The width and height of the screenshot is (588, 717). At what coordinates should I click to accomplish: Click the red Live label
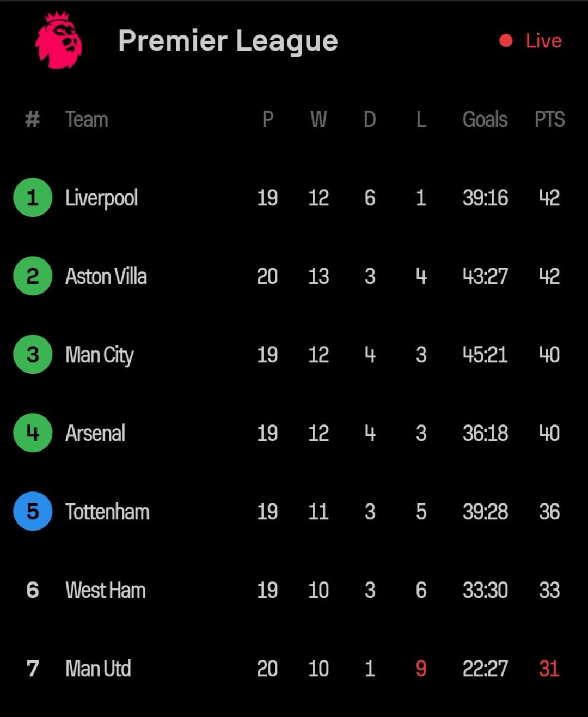pyautogui.click(x=543, y=41)
